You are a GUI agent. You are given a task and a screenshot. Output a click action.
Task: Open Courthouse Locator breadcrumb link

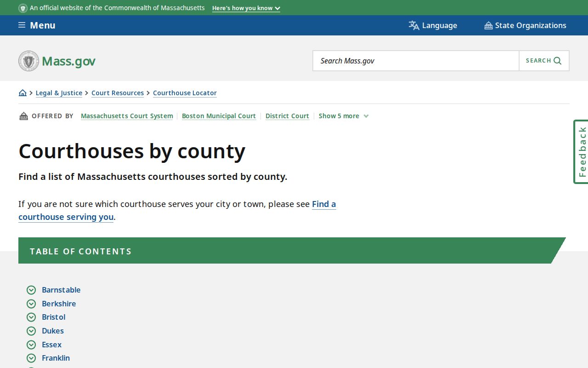coord(185,93)
